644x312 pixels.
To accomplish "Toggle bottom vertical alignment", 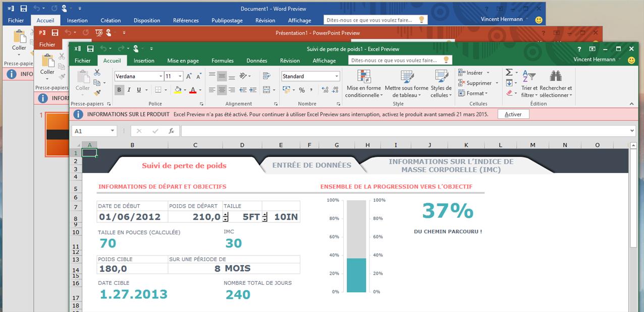I will coord(231,77).
